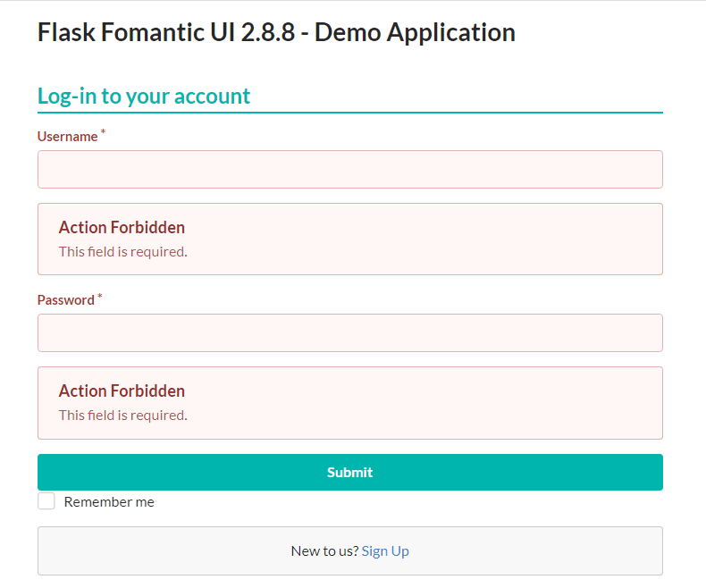Click the 'Remember me' label text
The image size is (706, 588).
(x=109, y=501)
